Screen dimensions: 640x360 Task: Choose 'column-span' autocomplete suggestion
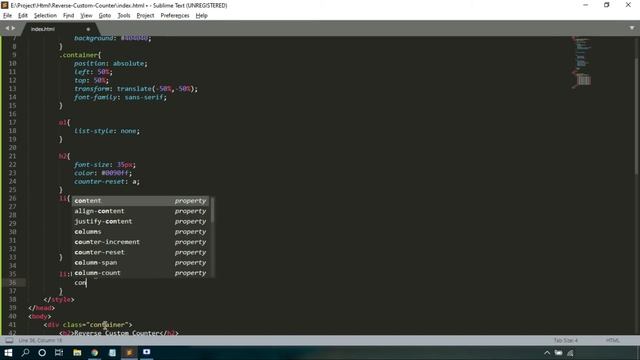point(140,262)
